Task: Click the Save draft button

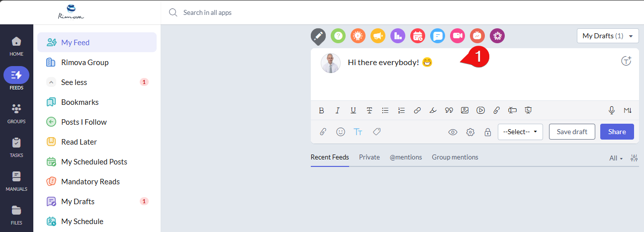Action: pyautogui.click(x=572, y=132)
